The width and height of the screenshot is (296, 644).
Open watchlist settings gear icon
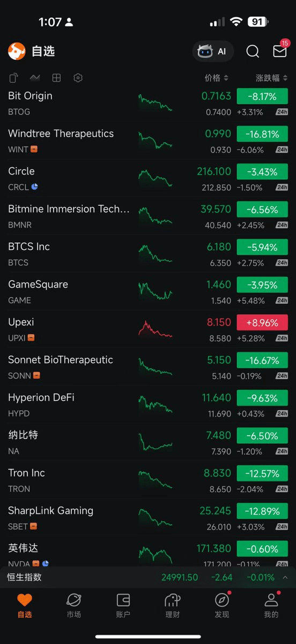click(x=78, y=78)
